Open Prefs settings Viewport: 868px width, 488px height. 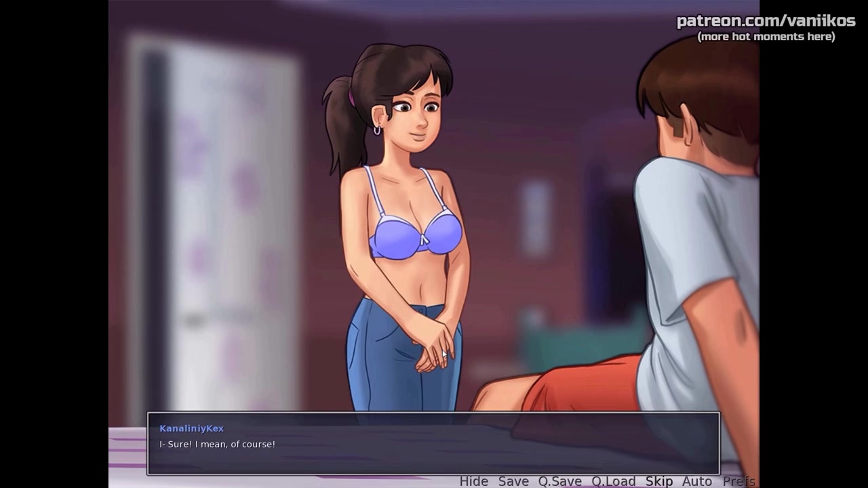pyautogui.click(x=738, y=481)
